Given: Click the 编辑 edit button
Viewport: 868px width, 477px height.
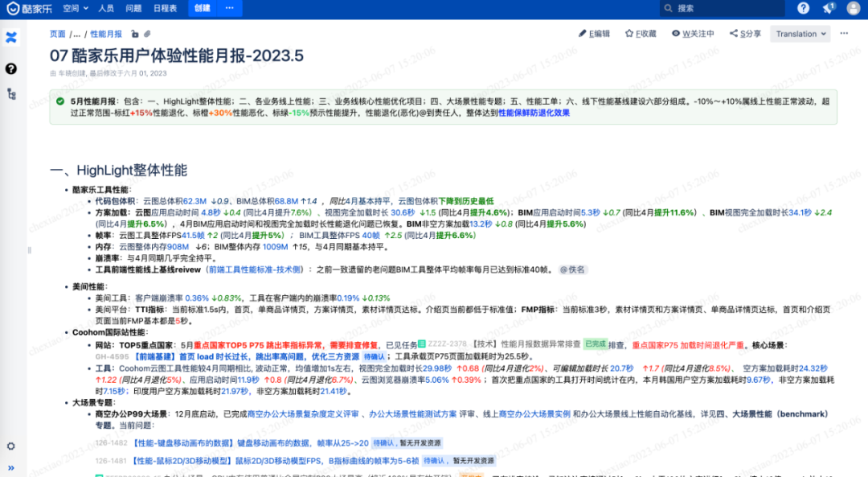Looking at the screenshot, I should 594,34.
